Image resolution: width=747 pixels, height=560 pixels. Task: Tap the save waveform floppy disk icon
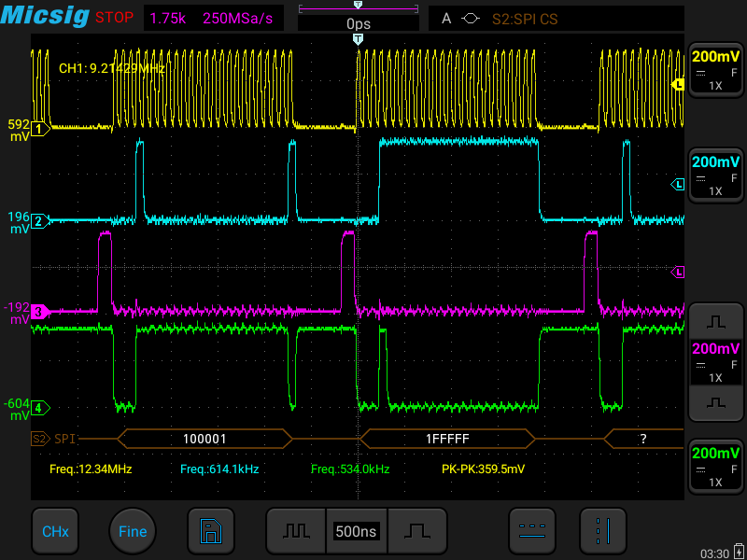[x=211, y=531]
